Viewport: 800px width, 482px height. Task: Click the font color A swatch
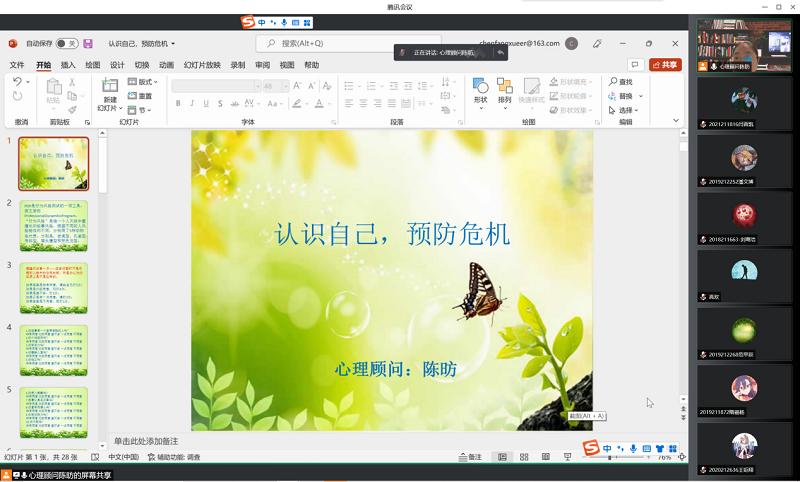tap(319, 104)
